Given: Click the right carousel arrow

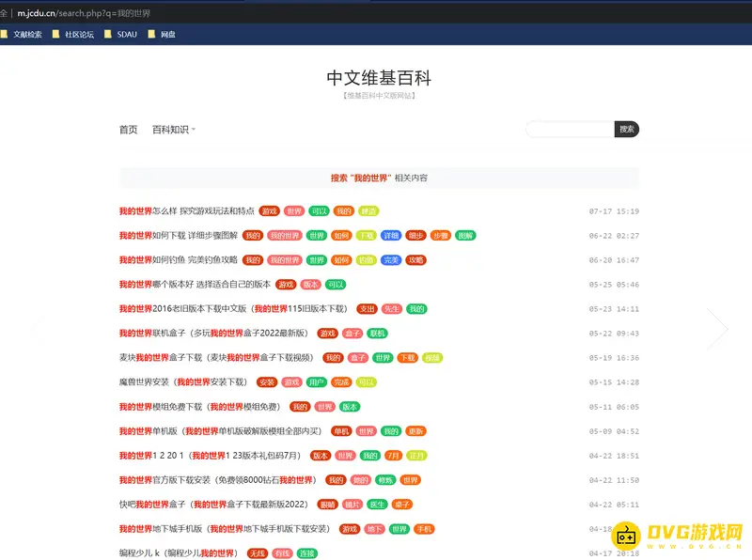Looking at the screenshot, I should pos(717,328).
